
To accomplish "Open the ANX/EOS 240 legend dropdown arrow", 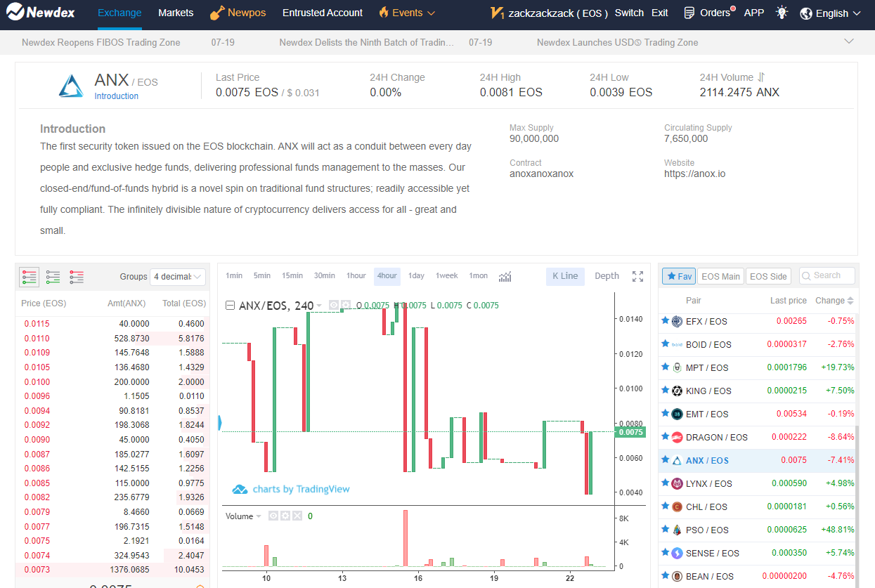I will coord(319,306).
